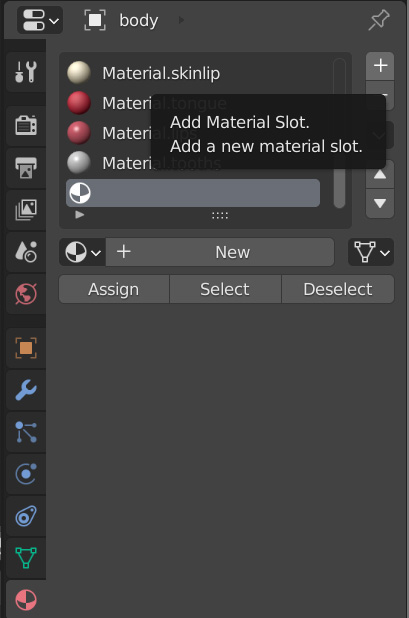Click the Assign button
409x618 pixels.
click(114, 289)
